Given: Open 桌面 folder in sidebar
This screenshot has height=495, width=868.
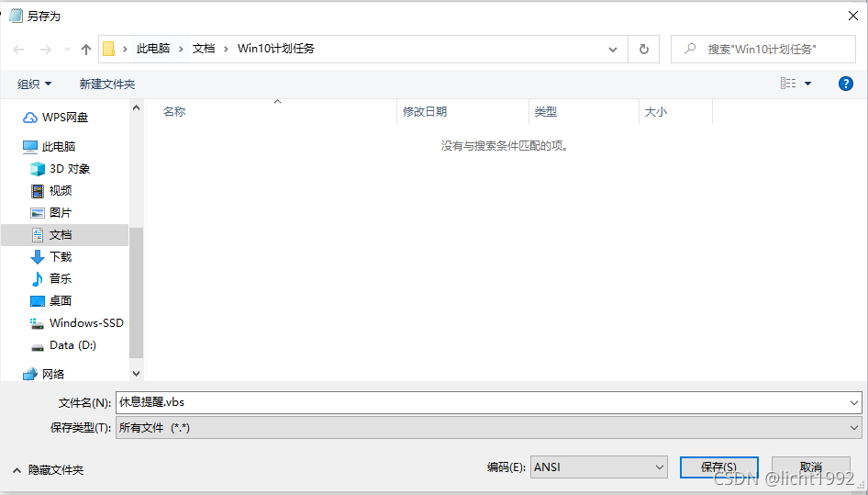Looking at the screenshot, I should coord(51,300).
